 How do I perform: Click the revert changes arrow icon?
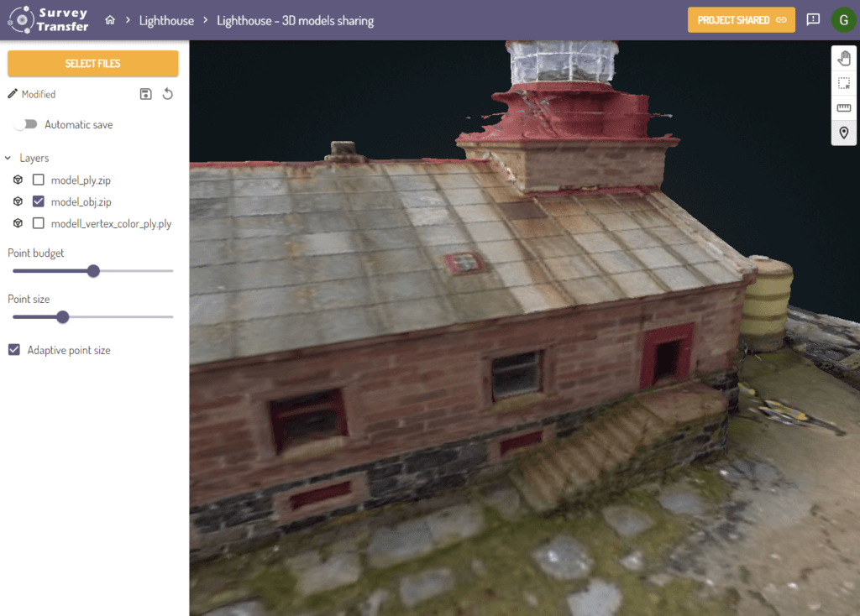click(x=168, y=94)
